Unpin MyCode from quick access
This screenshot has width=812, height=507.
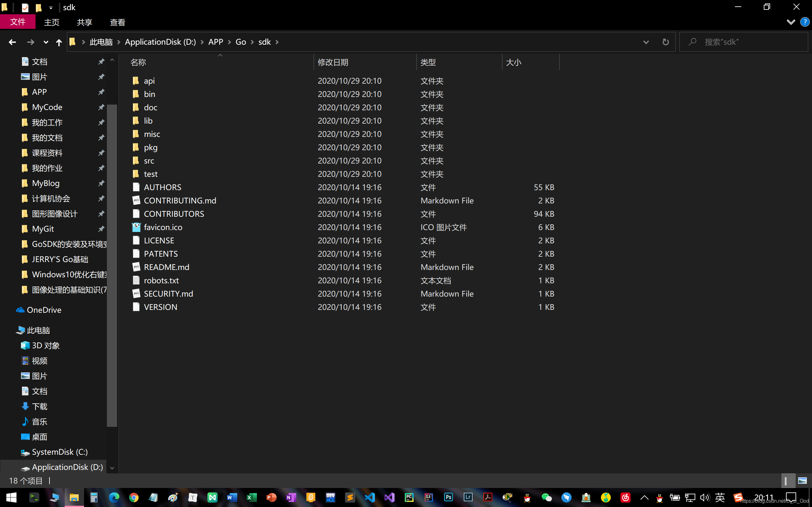pos(101,107)
